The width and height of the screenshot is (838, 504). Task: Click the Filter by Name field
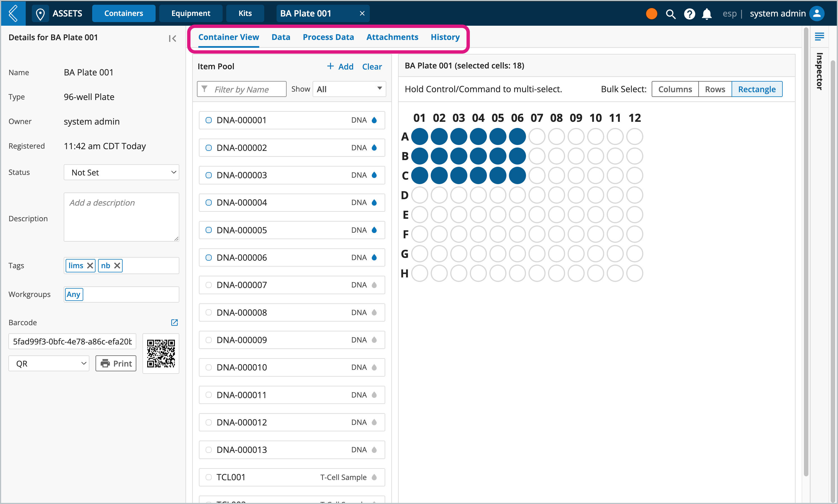point(241,89)
